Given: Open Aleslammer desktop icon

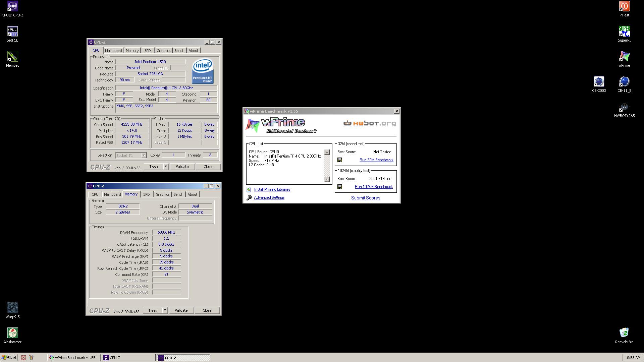Looking at the screenshot, I should pyautogui.click(x=12, y=336).
